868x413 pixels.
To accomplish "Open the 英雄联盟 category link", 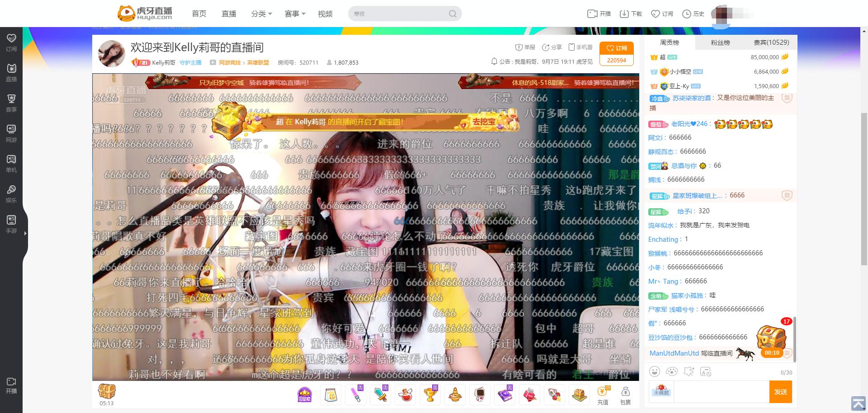I will pos(258,63).
